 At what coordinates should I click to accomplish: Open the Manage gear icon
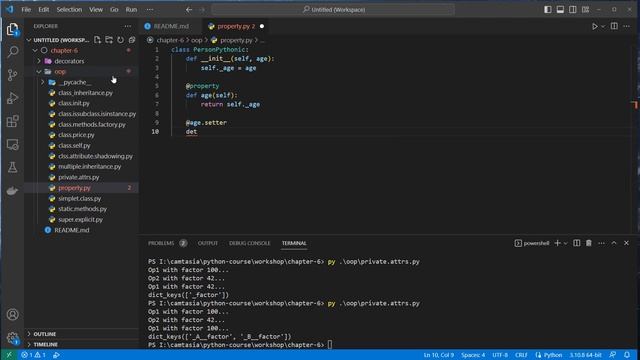pos(13,338)
